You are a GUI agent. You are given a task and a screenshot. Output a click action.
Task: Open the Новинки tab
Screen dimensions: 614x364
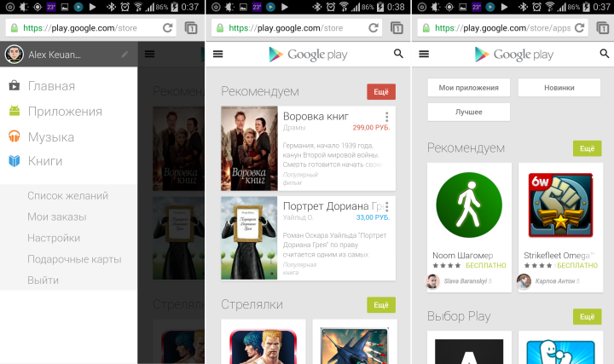[x=559, y=88]
